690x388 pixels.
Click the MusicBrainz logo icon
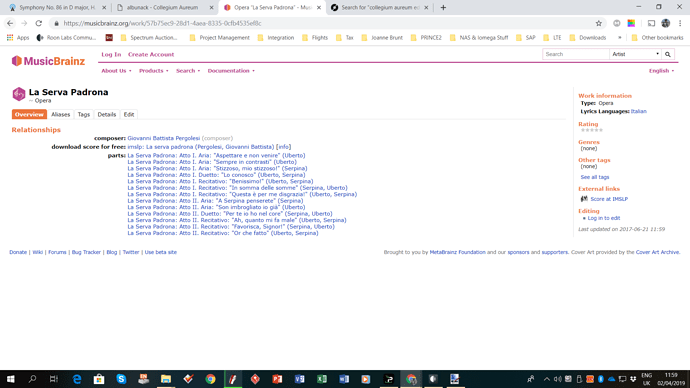(17, 61)
